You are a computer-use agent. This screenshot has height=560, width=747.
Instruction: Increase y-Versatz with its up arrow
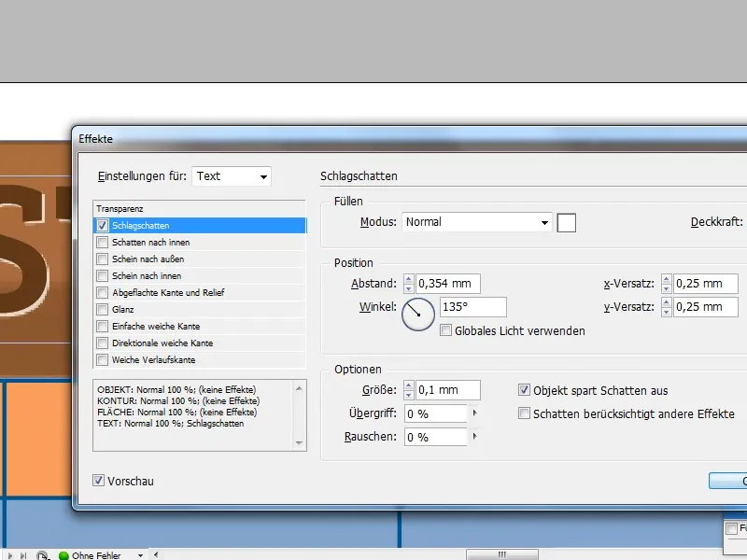pos(667,302)
